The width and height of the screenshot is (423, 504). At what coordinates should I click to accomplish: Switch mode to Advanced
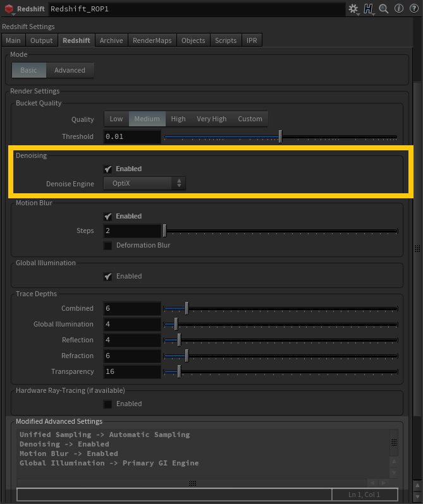pos(70,70)
